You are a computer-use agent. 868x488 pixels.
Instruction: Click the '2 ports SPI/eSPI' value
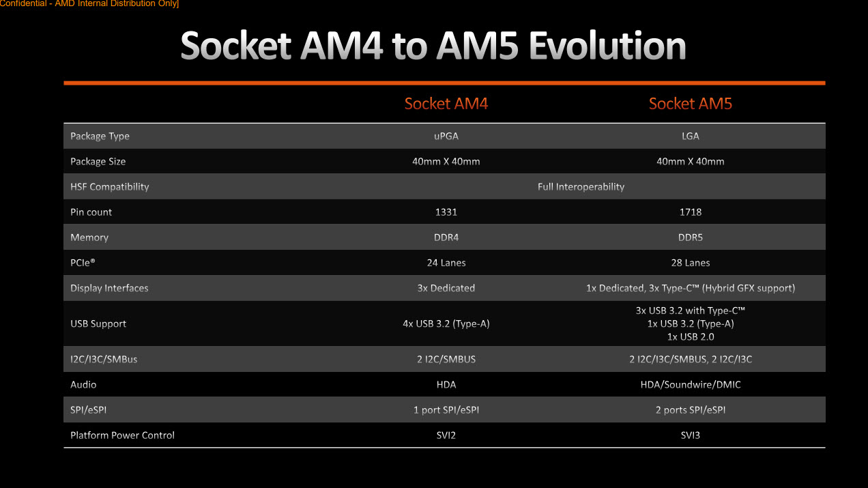[x=691, y=410]
